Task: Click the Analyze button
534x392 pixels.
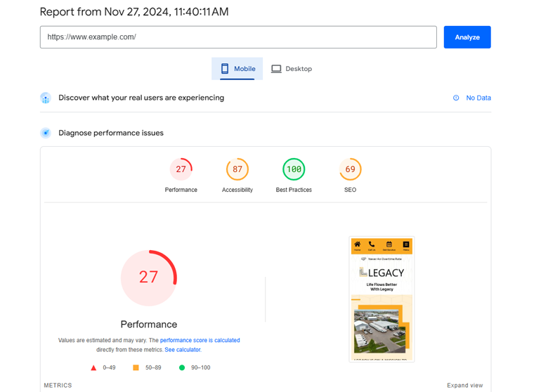Action: click(x=467, y=37)
